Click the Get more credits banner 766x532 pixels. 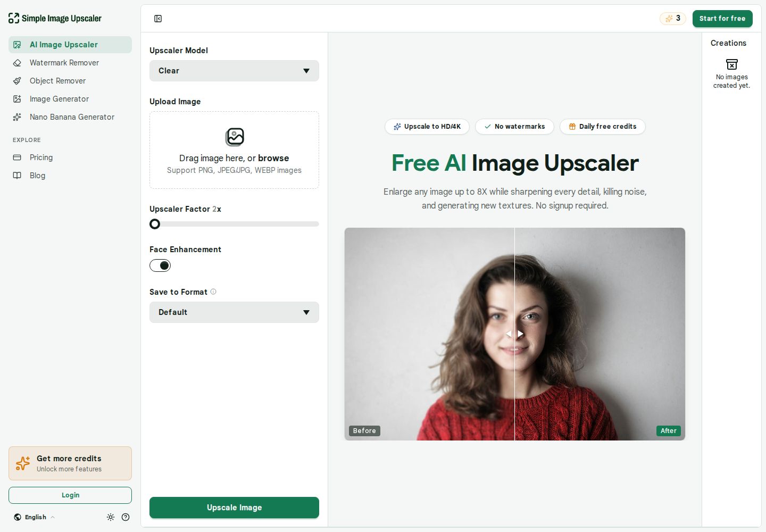point(70,463)
